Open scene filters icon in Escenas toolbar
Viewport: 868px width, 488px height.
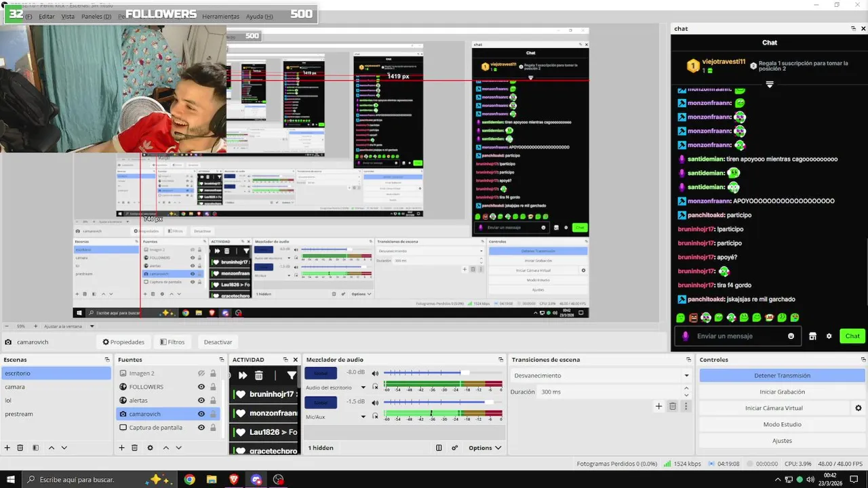coord(35,448)
